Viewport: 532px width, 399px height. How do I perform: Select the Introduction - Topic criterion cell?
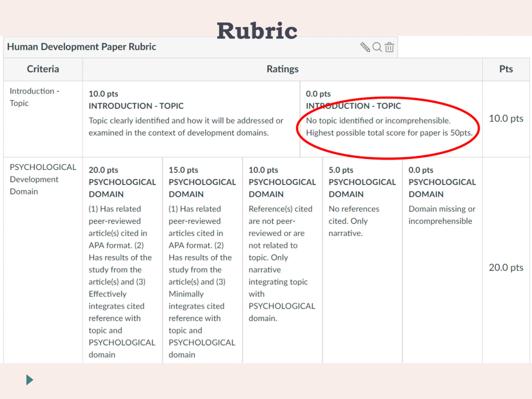click(x=43, y=119)
